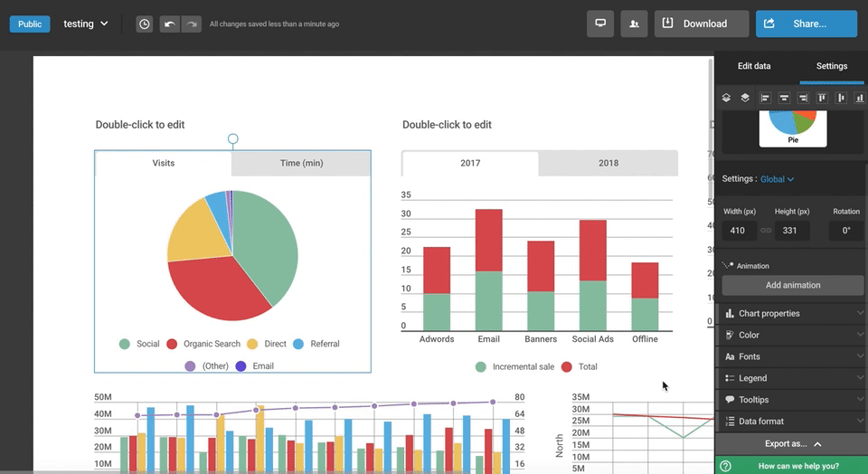This screenshot has width=868, height=474.
Task: Click the lock aspect ratio link icon
Action: pyautogui.click(x=766, y=231)
